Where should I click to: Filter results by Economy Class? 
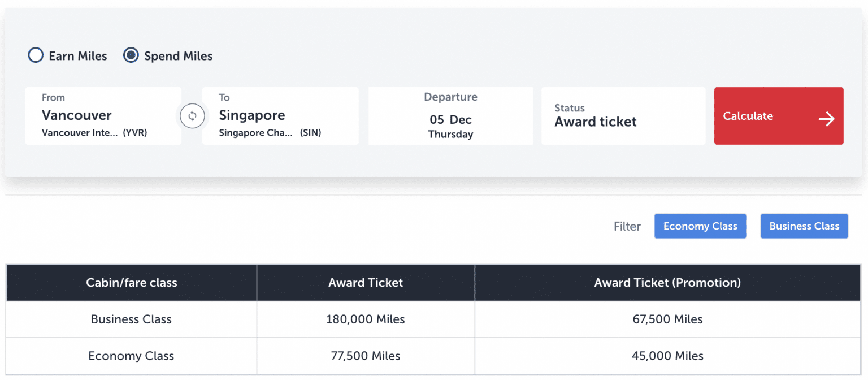(x=700, y=226)
